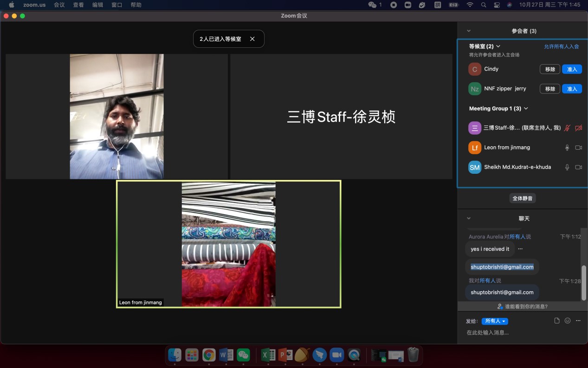Image resolution: width=588 pixels, height=368 pixels.
Task: Open chat more options ellipsis menu
Action: 578,321
